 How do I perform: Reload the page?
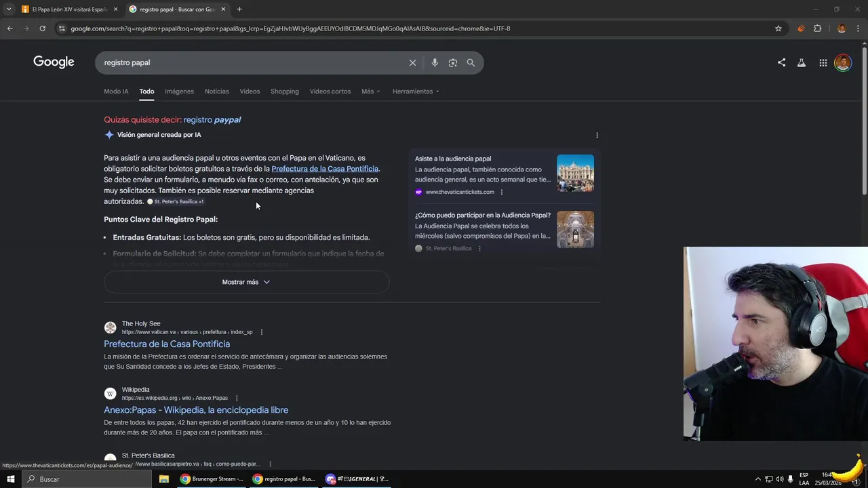(x=42, y=28)
